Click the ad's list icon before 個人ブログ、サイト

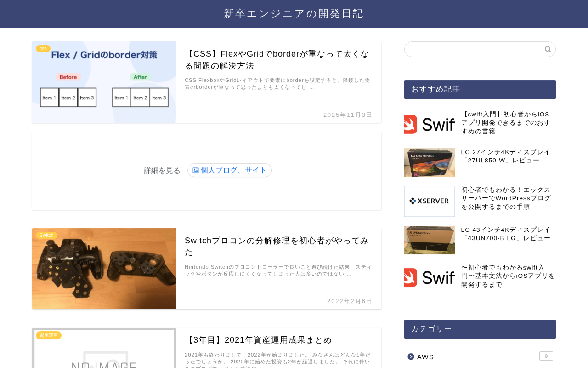196,170
